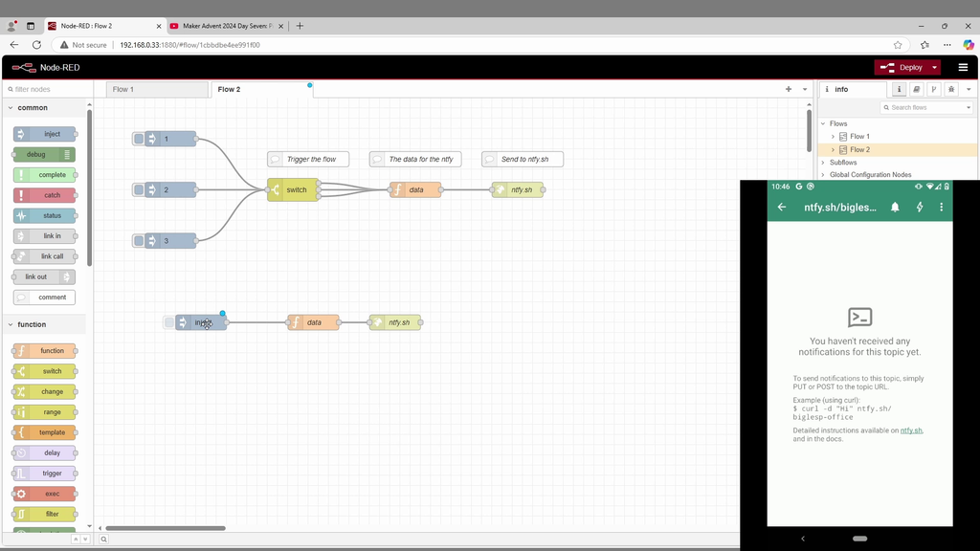Switch to Maker Advent 2024 browser tab
The image size is (980, 551).
227,26
